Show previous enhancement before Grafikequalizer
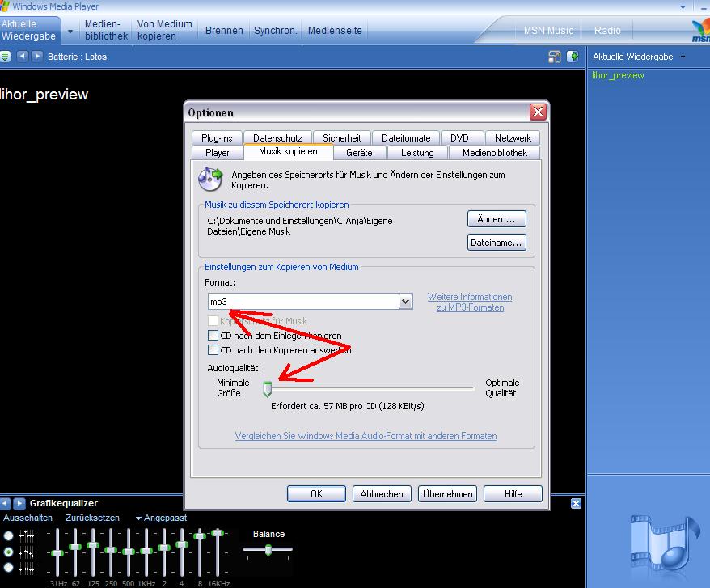 [5, 503]
